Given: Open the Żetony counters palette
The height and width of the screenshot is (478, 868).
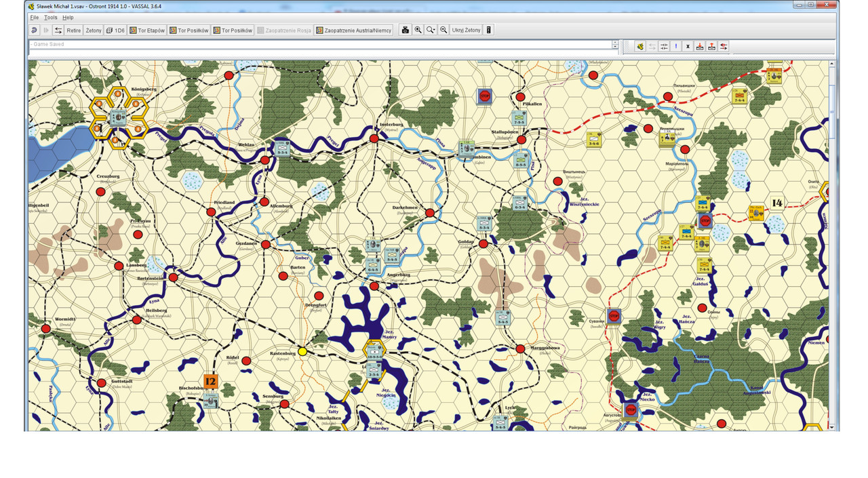Looking at the screenshot, I should click(x=94, y=30).
